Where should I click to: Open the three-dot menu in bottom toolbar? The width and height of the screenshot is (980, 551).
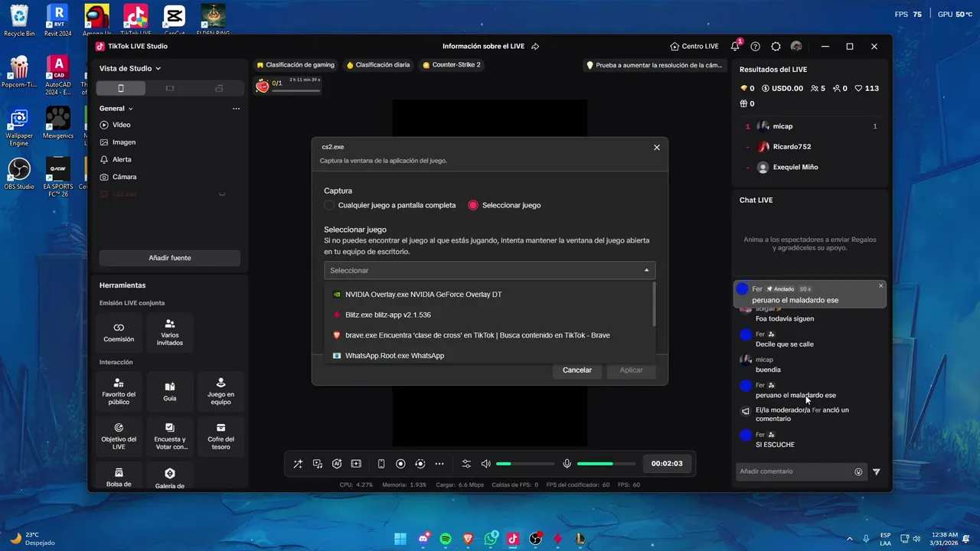tap(439, 464)
